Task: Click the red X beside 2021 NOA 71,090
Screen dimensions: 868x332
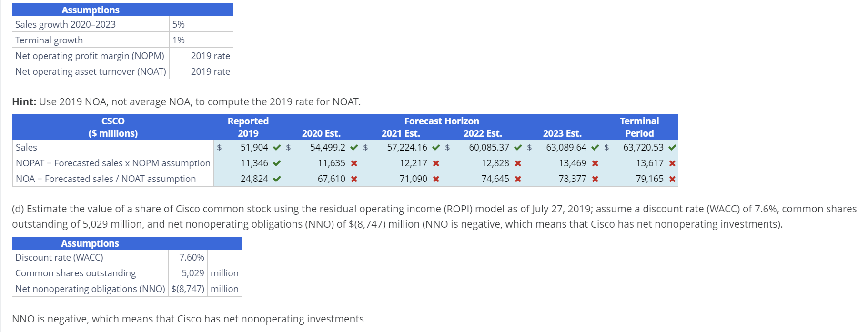Action: 436,179
